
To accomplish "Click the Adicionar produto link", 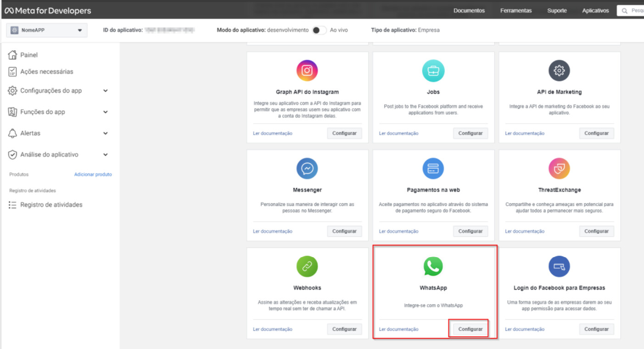I will [x=93, y=174].
